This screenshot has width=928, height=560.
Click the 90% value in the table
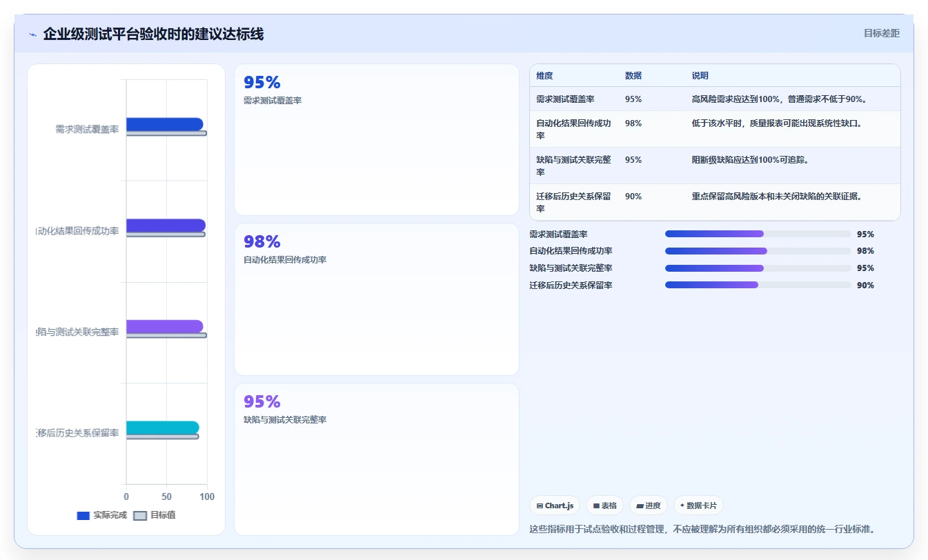point(633,197)
